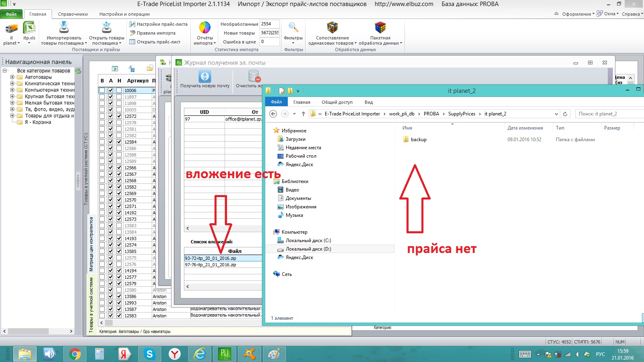Image resolution: width=644 pixels, height=362 pixels.
Task: Toggle the В checkbox in row 12572
Action: click(x=102, y=116)
